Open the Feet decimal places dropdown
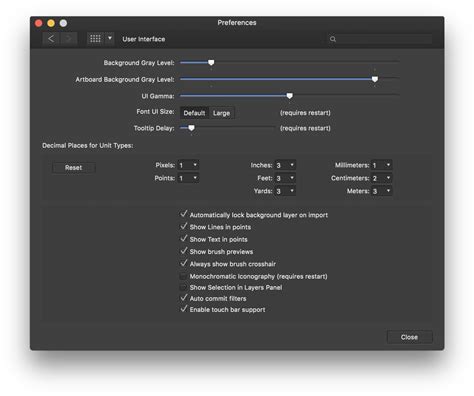 [x=285, y=178]
